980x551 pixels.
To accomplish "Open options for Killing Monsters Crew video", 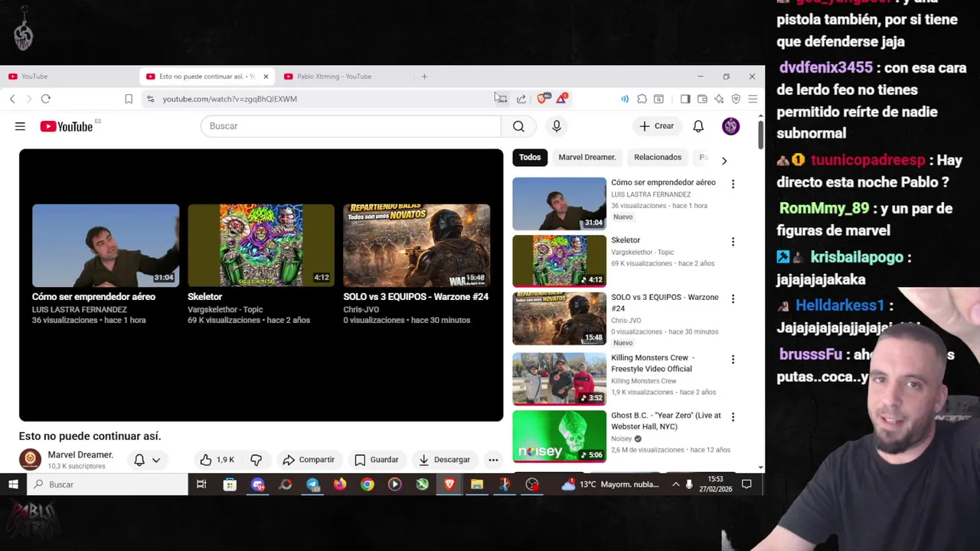I will 733,360.
